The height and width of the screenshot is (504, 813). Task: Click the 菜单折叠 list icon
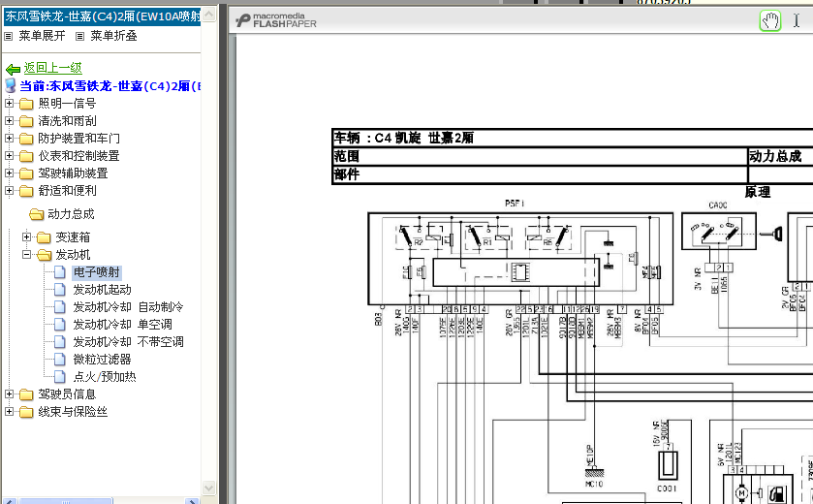(x=79, y=36)
